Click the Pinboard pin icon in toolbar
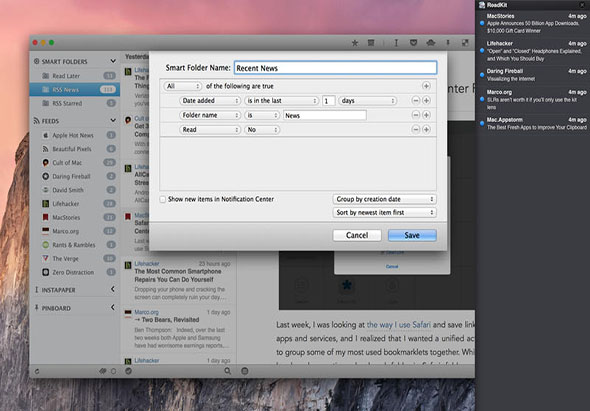 point(448,43)
